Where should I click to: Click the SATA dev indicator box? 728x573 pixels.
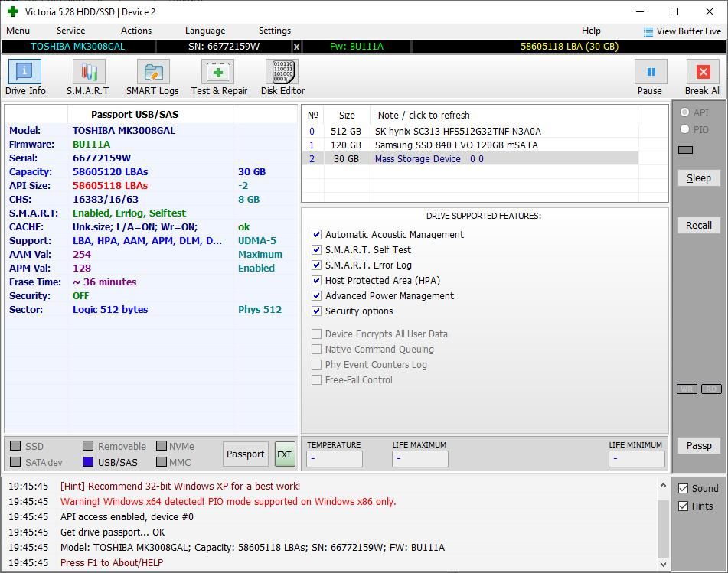[x=15, y=461]
